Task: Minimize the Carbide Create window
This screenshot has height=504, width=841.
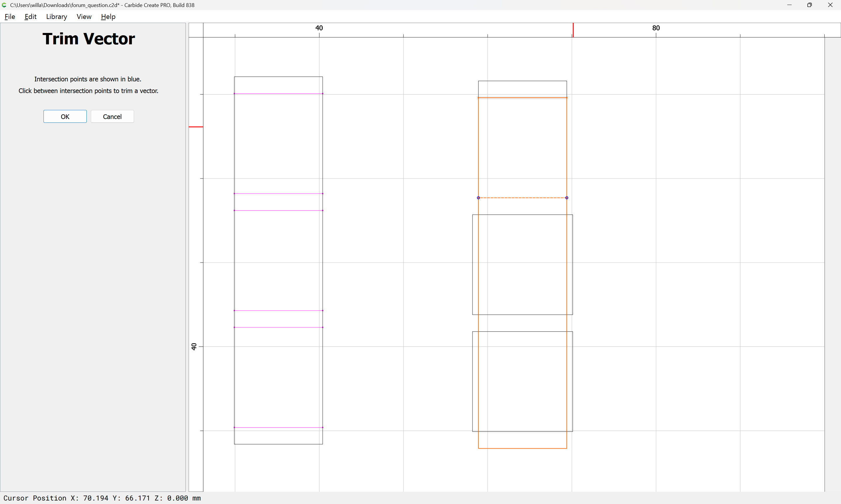Action: (789, 5)
